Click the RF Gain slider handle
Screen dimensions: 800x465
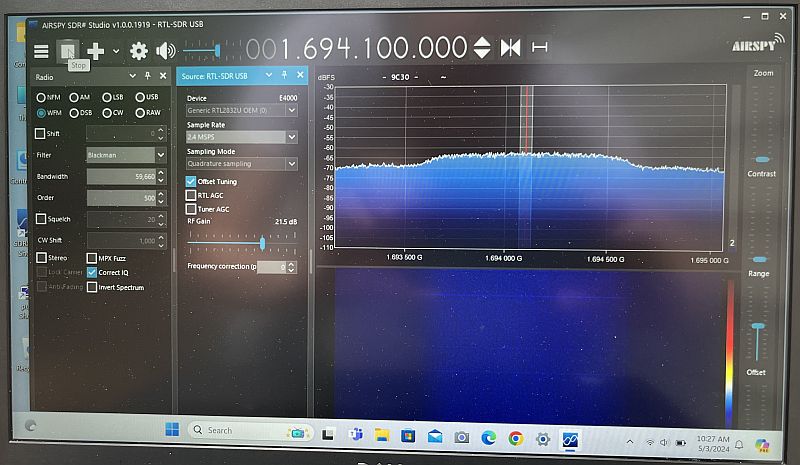click(262, 243)
